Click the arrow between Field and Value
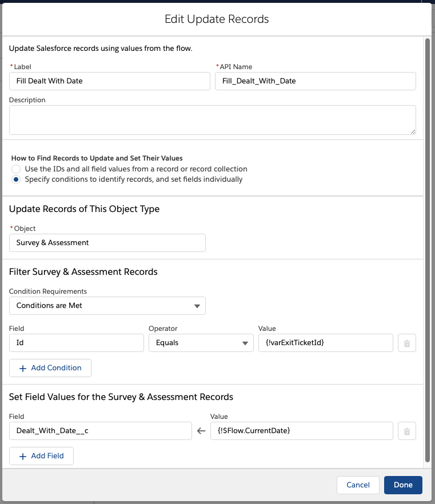The width and height of the screenshot is (435, 504). [x=201, y=431]
